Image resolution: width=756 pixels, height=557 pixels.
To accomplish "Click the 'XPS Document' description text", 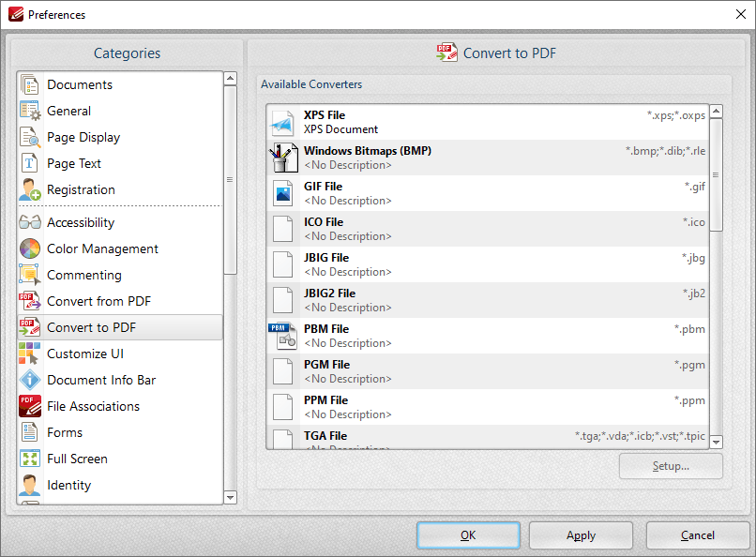I will [340, 129].
